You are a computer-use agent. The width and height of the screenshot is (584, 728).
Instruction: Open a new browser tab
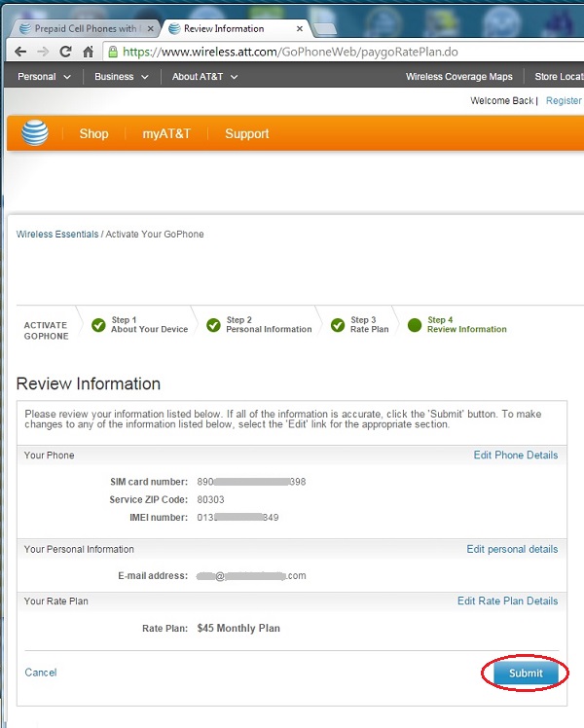tap(325, 29)
